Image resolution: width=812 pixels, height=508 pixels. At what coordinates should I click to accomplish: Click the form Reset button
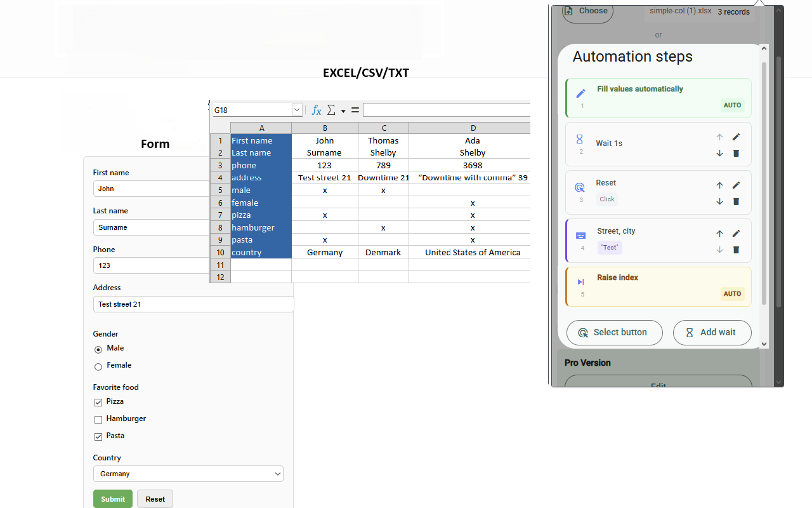tap(155, 499)
